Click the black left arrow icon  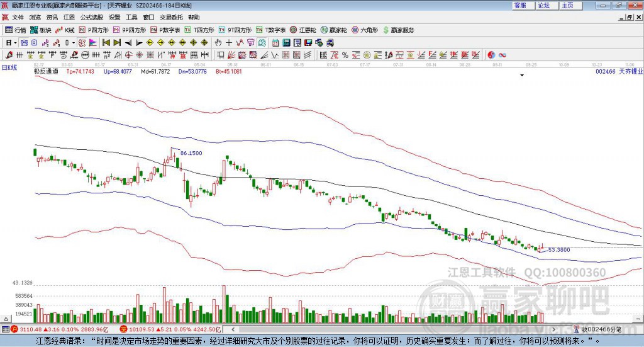click(128, 43)
